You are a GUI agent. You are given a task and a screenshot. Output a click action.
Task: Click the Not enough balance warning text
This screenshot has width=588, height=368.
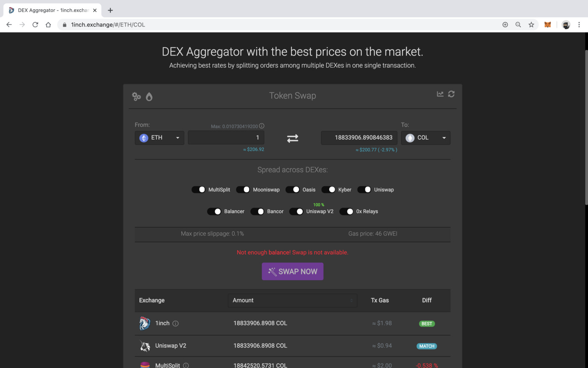click(293, 253)
